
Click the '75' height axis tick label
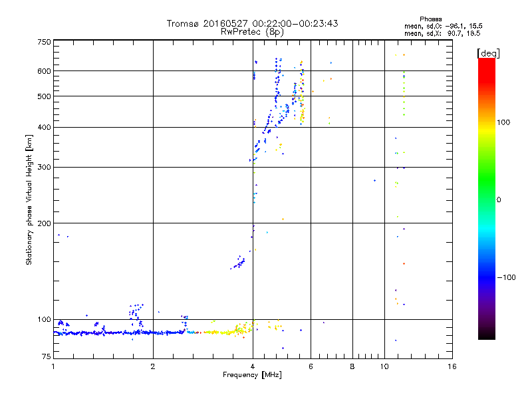tap(47, 356)
